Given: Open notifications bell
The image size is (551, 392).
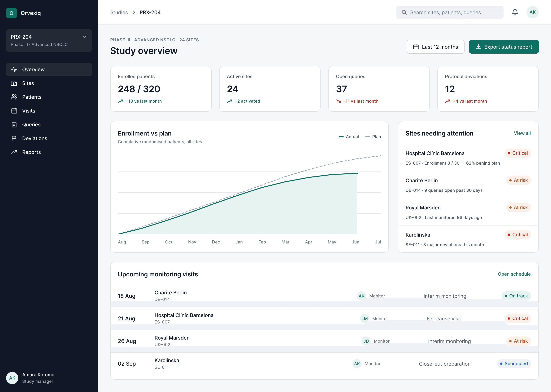Looking at the screenshot, I should tap(515, 12).
